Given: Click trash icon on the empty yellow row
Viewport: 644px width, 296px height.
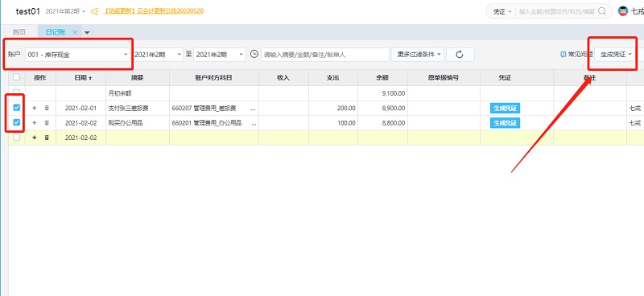Looking at the screenshot, I should [47, 138].
